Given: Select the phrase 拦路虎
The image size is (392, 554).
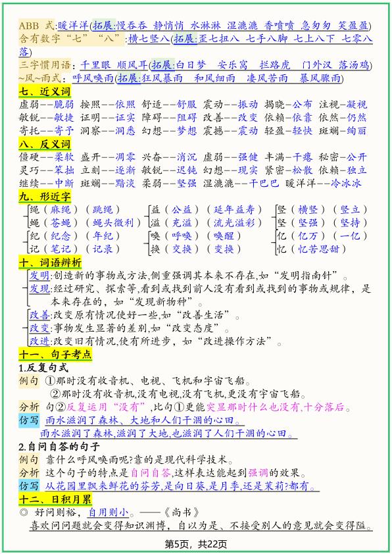Looking at the screenshot, I should pos(275,65).
